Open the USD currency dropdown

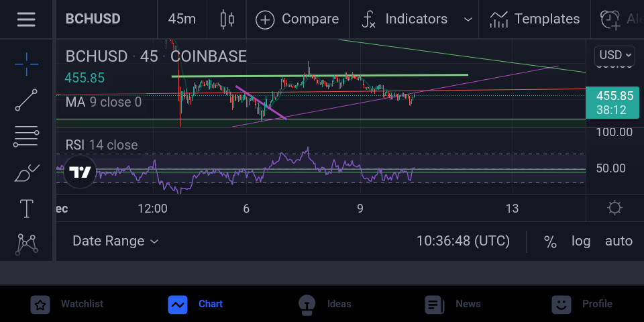(x=614, y=54)
